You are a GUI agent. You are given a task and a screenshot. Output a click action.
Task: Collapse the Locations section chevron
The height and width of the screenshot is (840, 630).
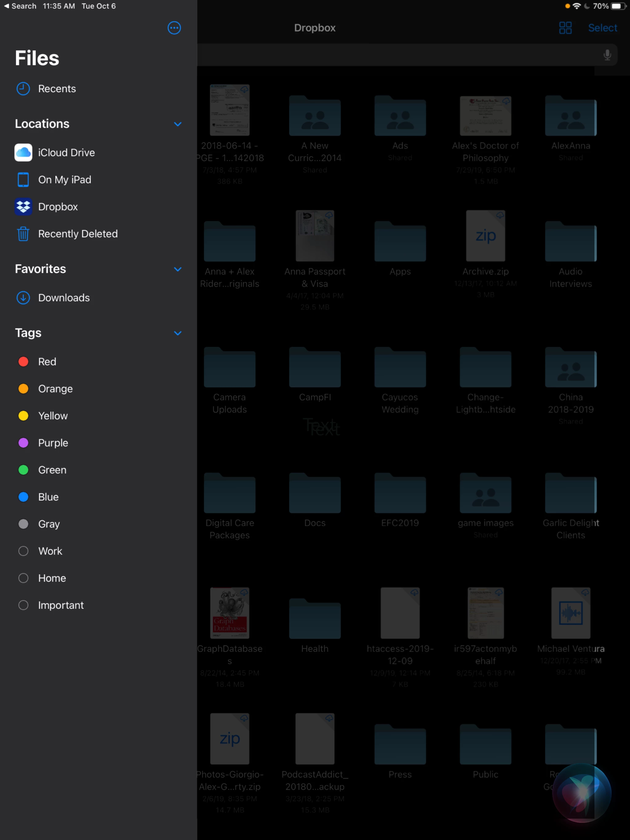pyautogui.click(x=177, y=124)
